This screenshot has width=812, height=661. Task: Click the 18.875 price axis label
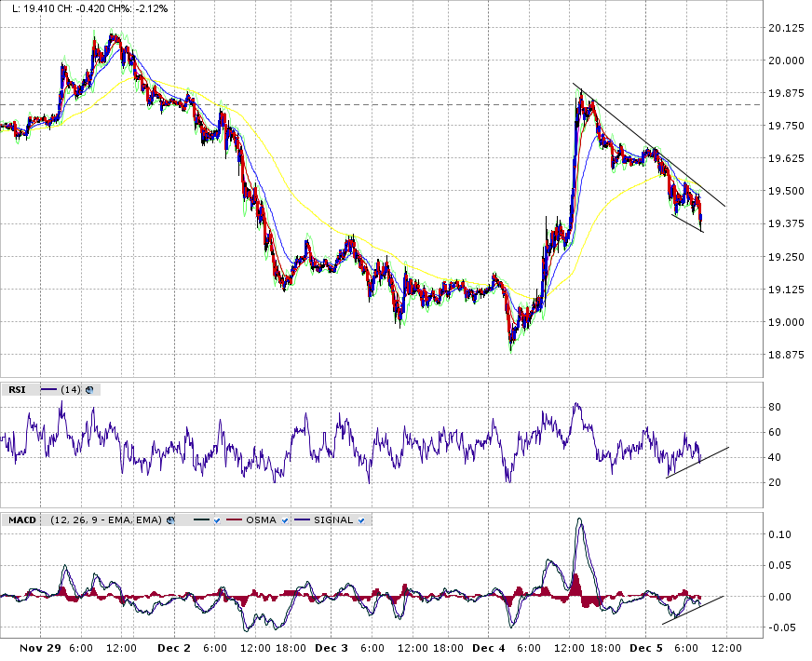[x=786, y=355]
